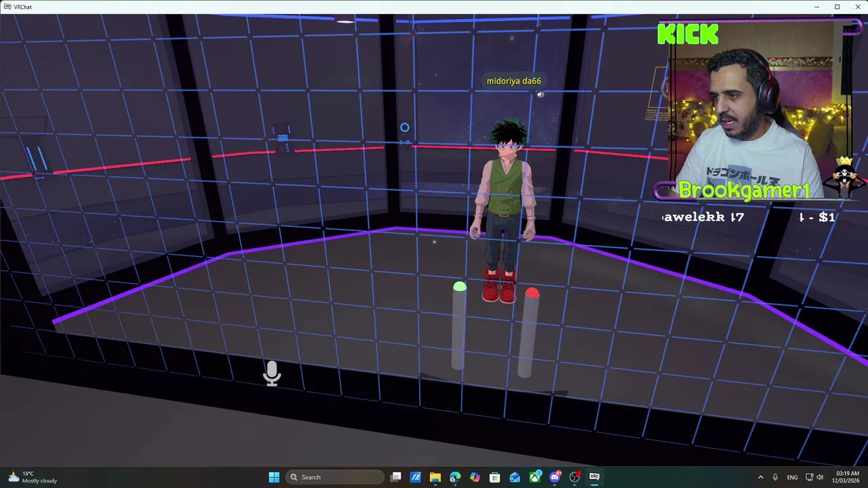
Task: Open File Explorer from the taskbar
Action: point(435,477)
